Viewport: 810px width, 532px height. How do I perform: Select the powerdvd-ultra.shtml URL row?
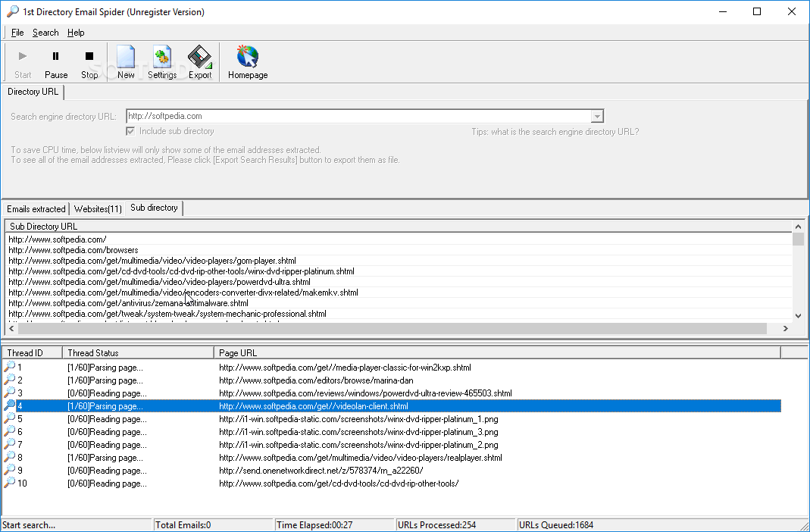[399, 282]
